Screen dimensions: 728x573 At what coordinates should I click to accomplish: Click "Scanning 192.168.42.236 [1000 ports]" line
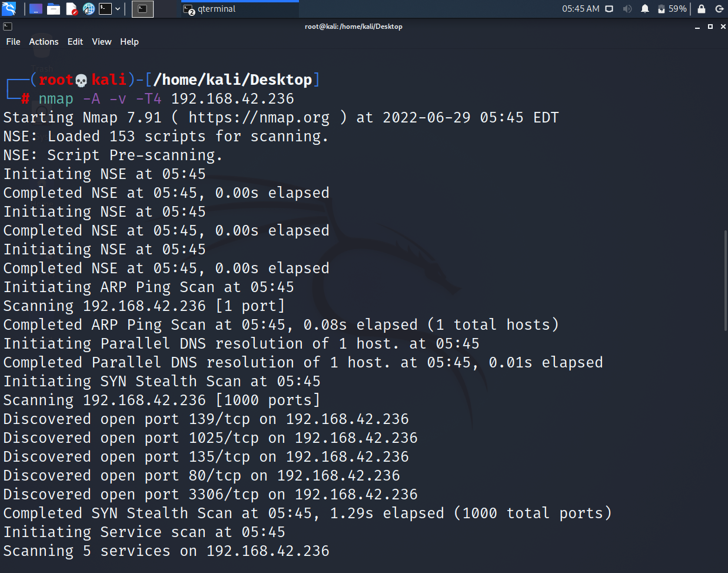[x=162, y=400]
